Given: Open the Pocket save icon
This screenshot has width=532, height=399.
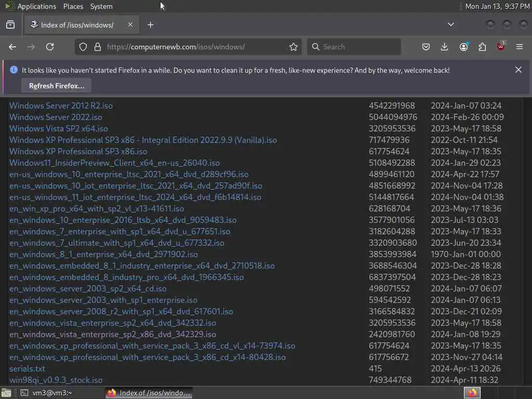Looking at the screenshot, I should coord(426,47).
